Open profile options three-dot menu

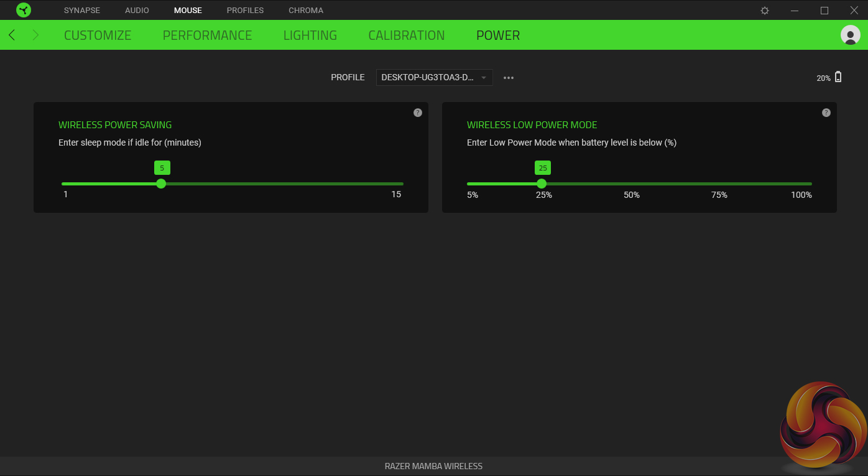(x=509, y=78)
